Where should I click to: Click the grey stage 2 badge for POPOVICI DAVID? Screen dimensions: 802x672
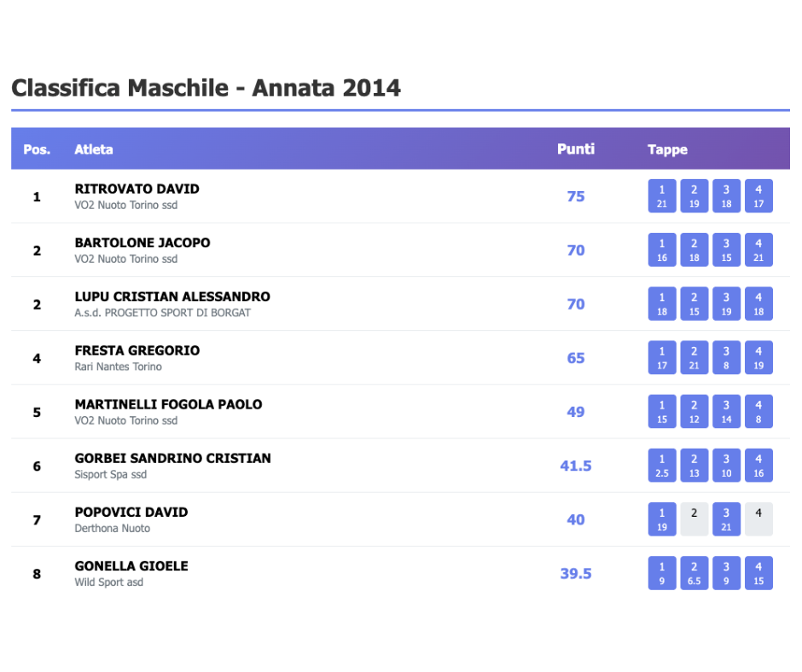click(694, 518)
